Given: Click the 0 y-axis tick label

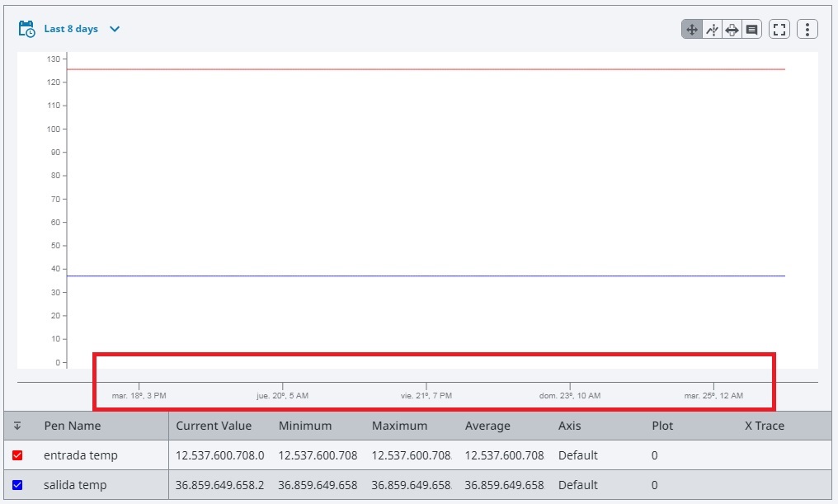Looking at the screenshot, I should click(x=58, y=362).
